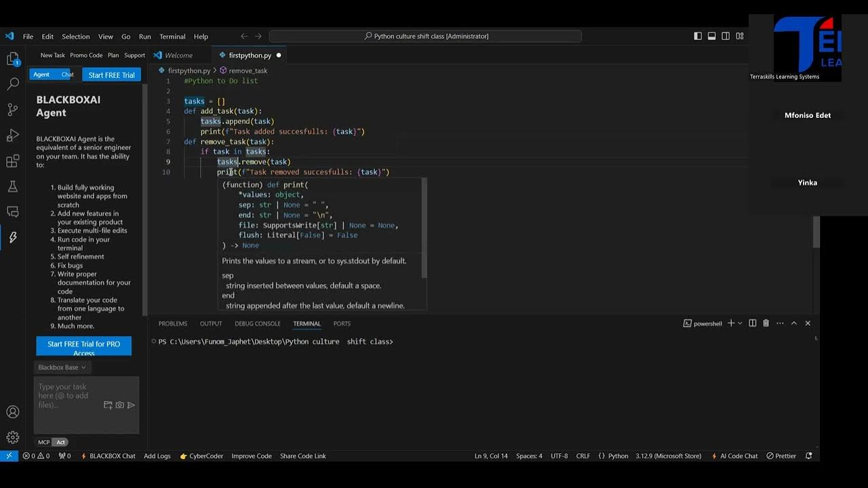The image size is (868, 488).
Task: Switch to the PORTS panel tab
Action: (x=342, y=324)
